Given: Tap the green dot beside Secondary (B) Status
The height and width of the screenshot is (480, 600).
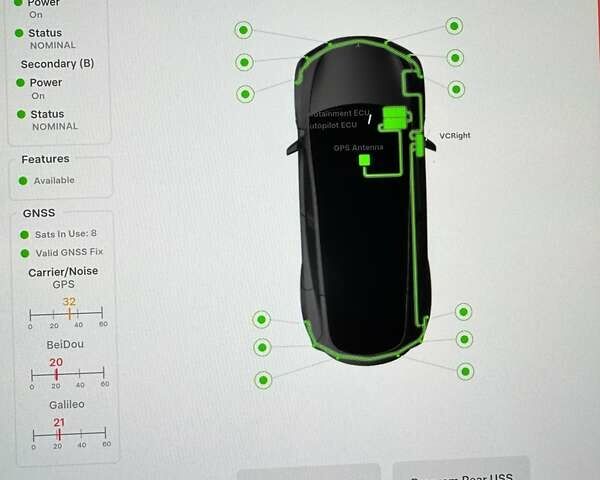Looking at the screenshot, I should (21, 114).
